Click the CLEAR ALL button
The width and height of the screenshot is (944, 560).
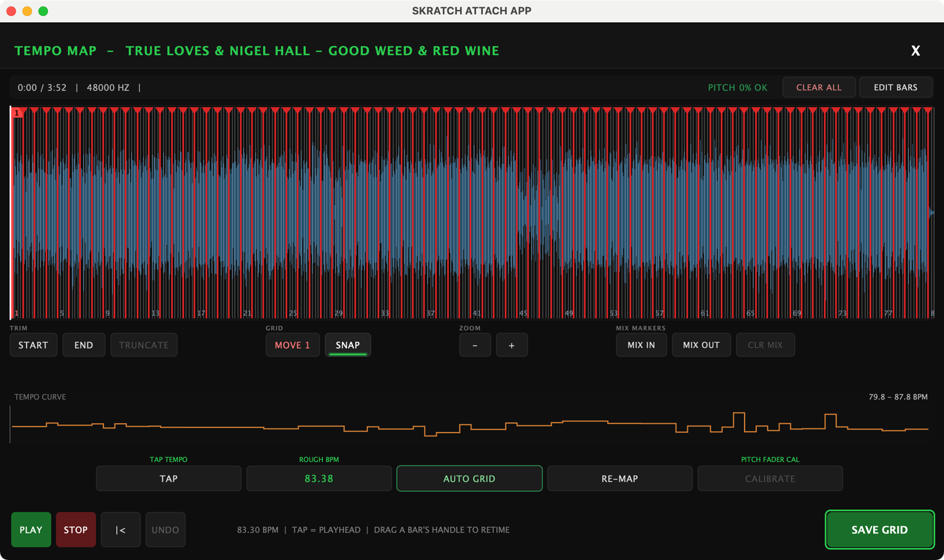tap(819, 87)
